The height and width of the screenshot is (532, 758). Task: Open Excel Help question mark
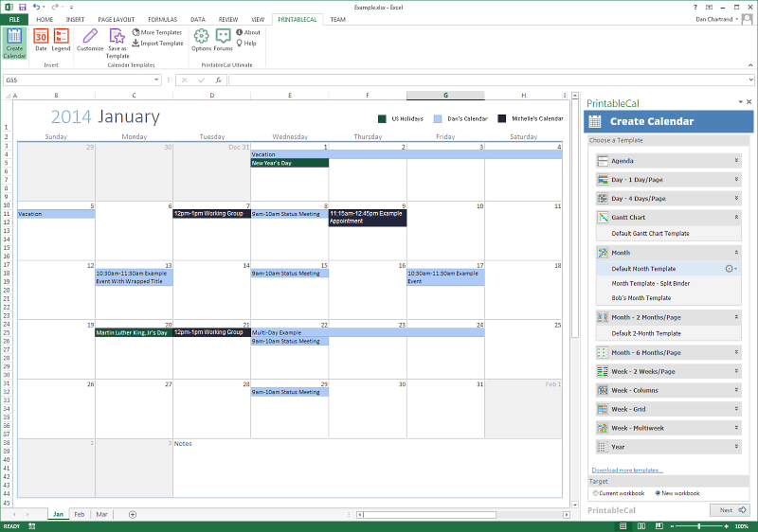(695, 7)
